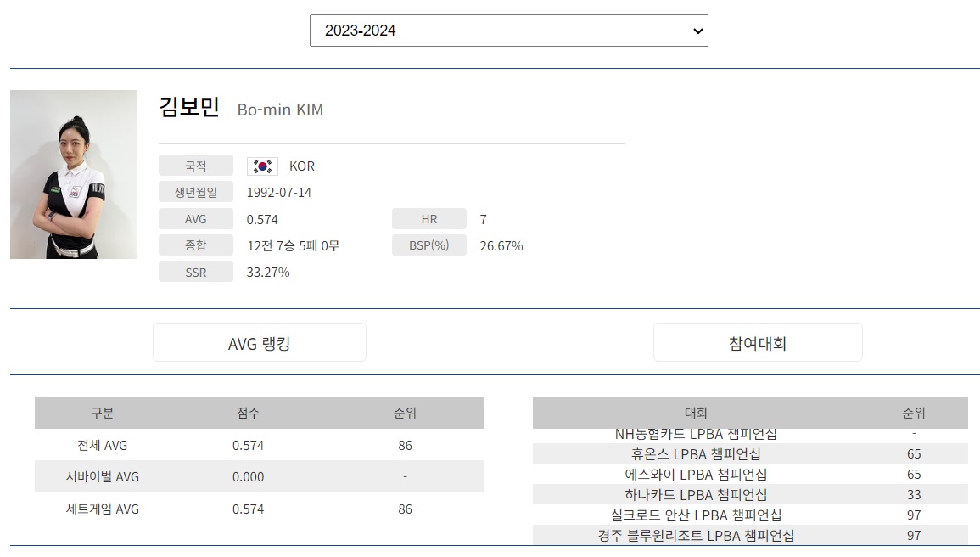Click the AVG label in profile

point(196,219)
